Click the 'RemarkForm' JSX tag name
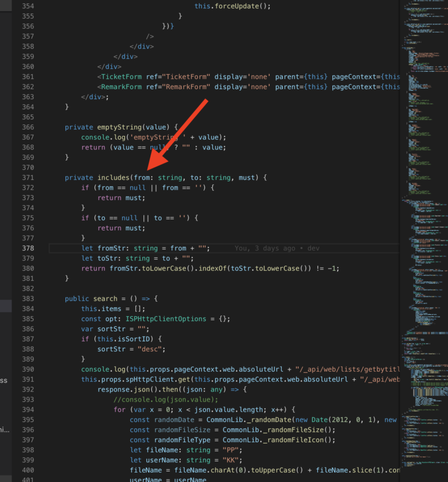 tap(121, 87)
